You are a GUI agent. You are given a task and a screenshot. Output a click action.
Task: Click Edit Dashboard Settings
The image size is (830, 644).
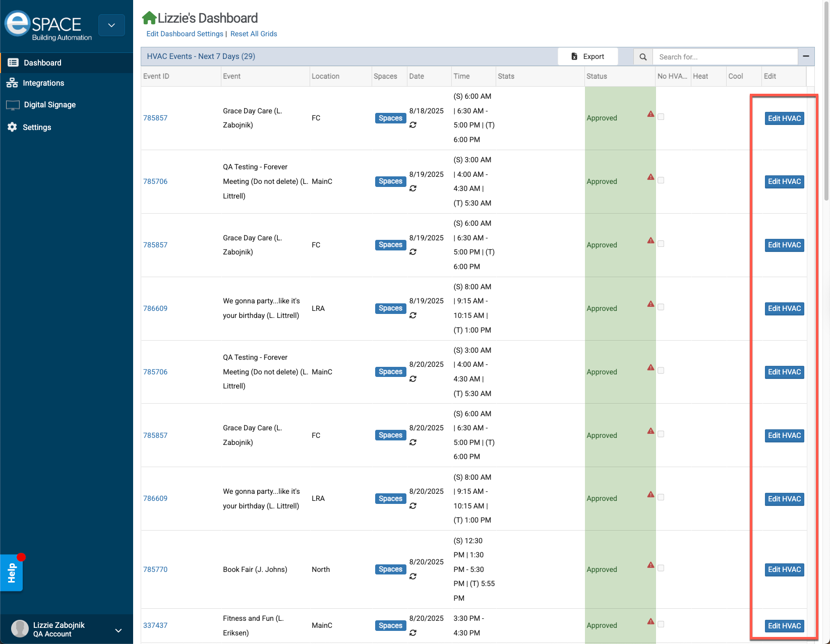coord(184,34)
